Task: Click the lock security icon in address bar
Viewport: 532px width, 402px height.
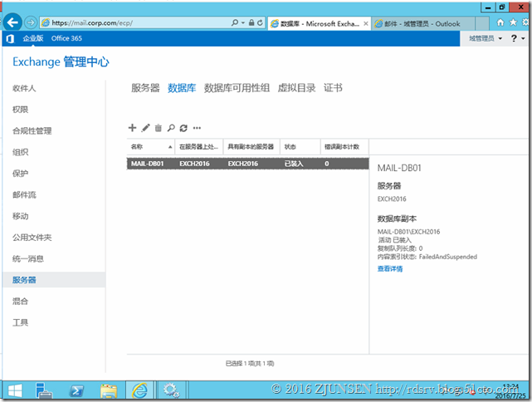Action: click(x=251, y=22)
